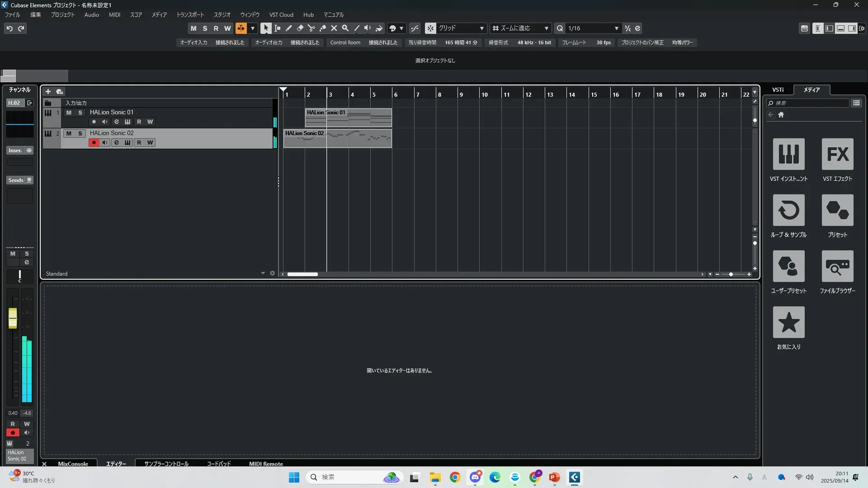Select the Glue tool

tap(323, 28)
